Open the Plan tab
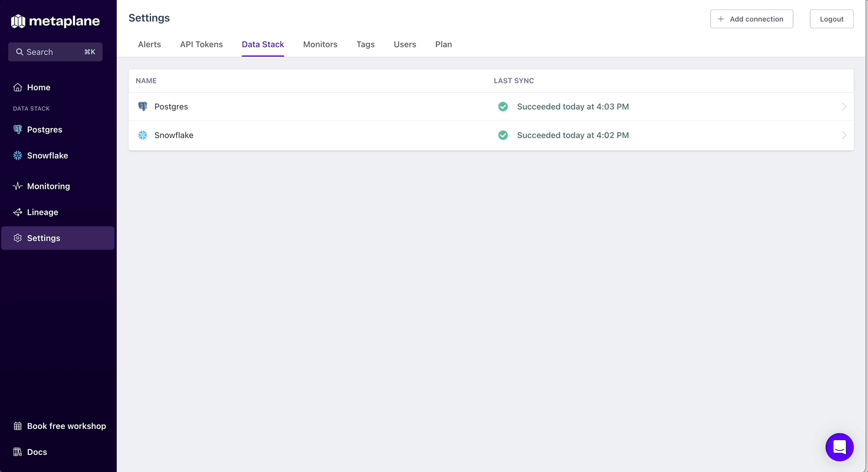 tap(443, 44)
